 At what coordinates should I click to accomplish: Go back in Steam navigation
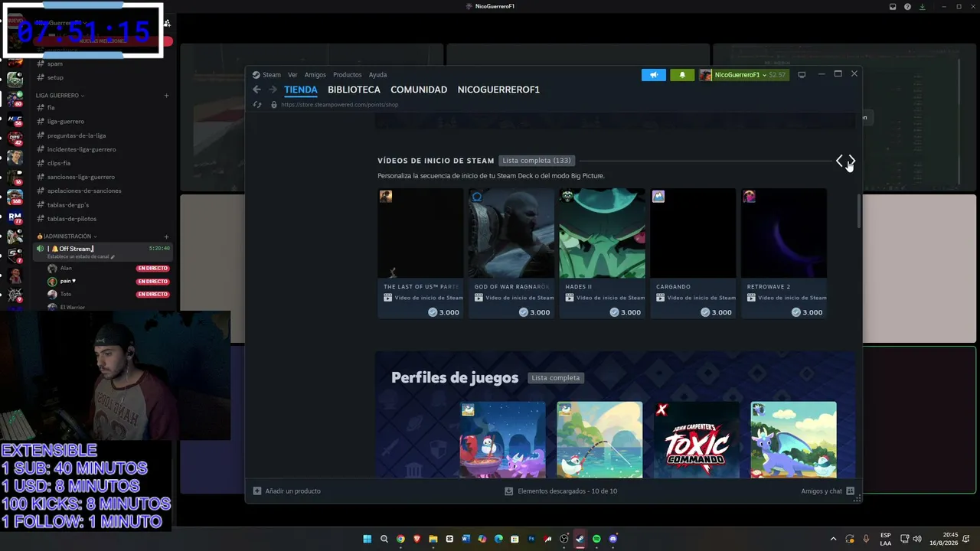257,90
